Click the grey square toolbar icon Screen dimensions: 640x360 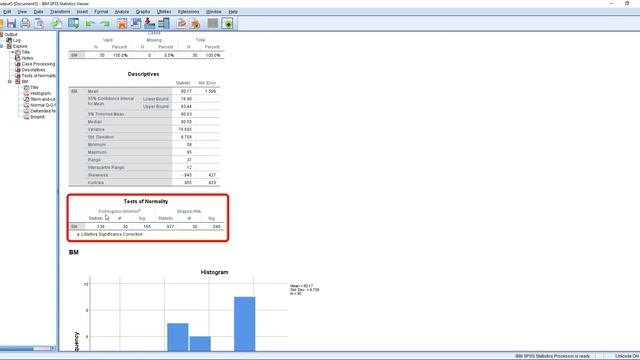point(213,23)
